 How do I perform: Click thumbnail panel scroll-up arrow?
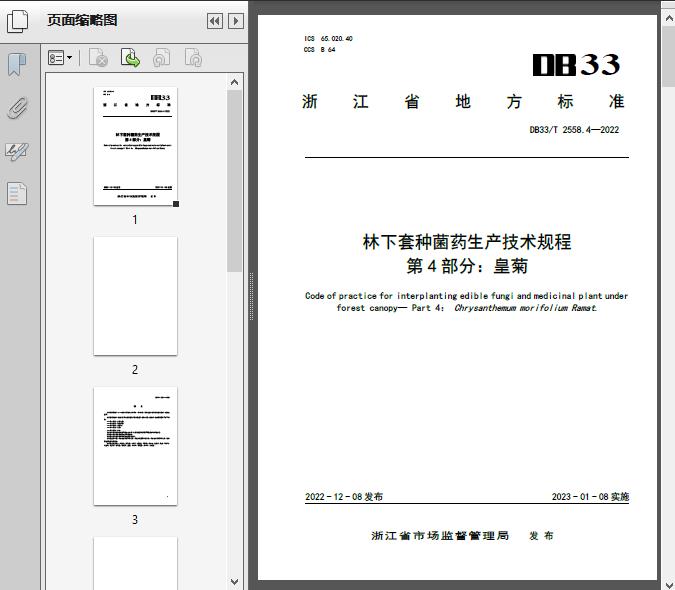pos(235,82)
